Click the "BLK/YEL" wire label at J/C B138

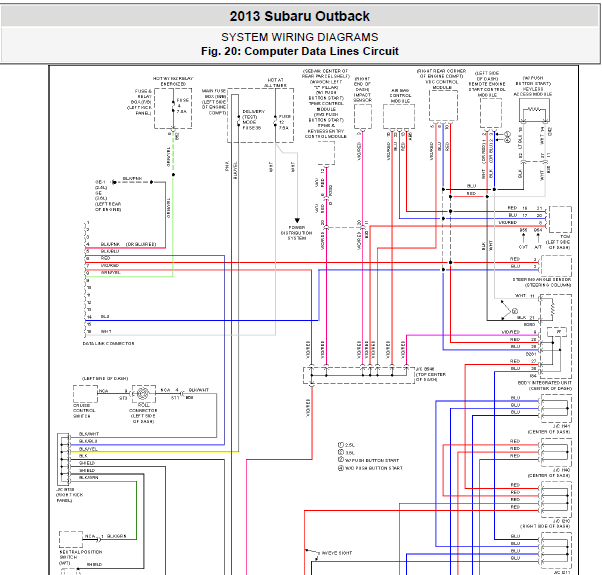88,449
